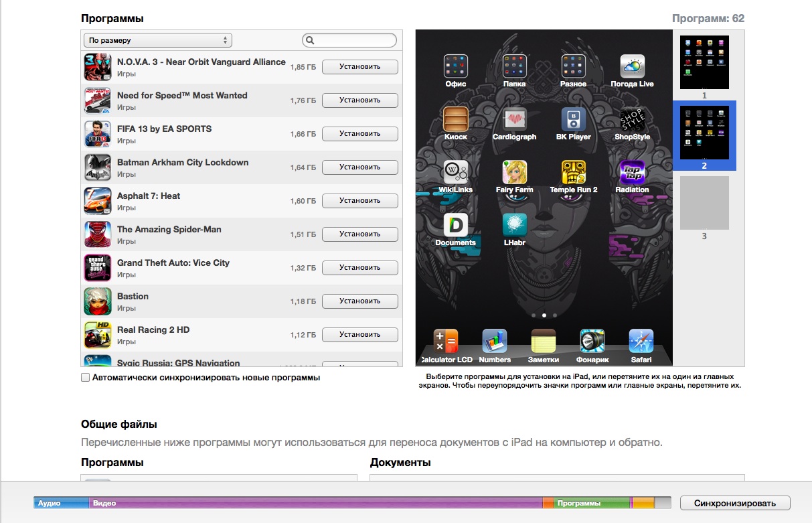
Task: Select the Киоск newsstand icon
Action: (x=456, y=120)
